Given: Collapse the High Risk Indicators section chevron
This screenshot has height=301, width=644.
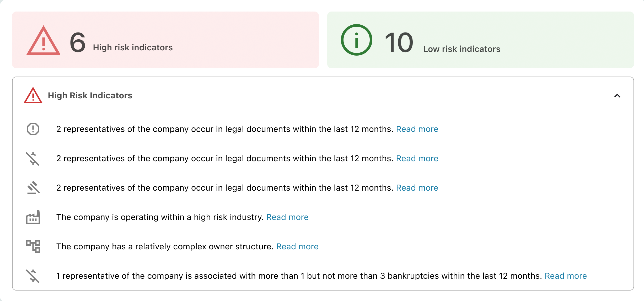Looking at the screenshot, I should (x=617, y=96).
